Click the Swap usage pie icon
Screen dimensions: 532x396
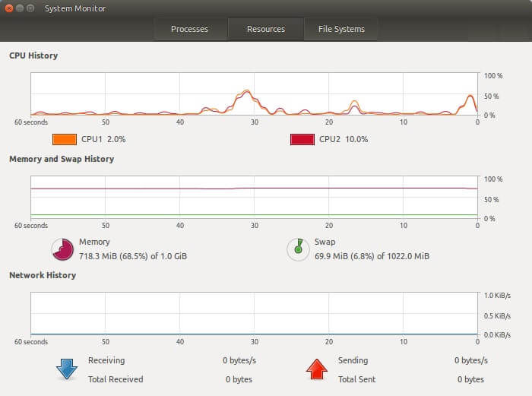click(x=298, y=249)
